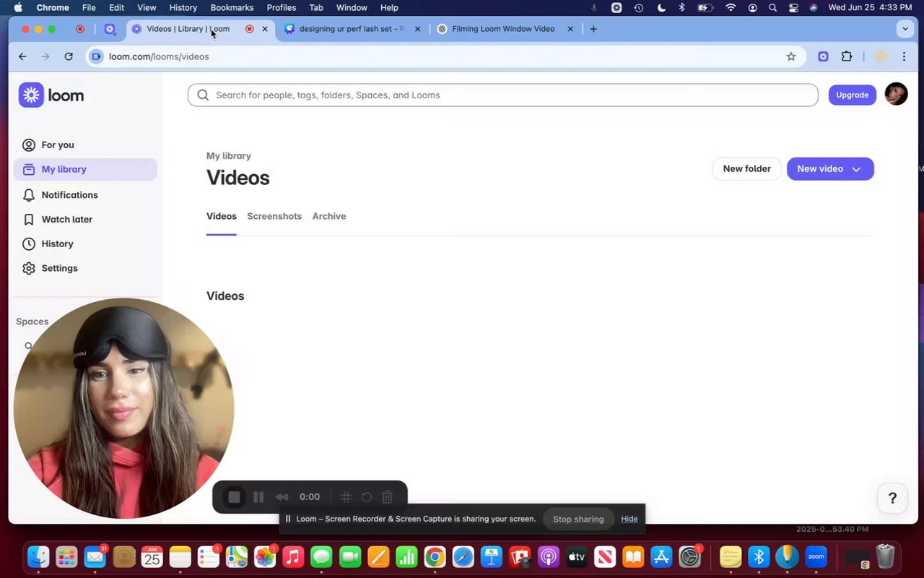
Task: Pause the Loom recording
Action: click(258, 497)
